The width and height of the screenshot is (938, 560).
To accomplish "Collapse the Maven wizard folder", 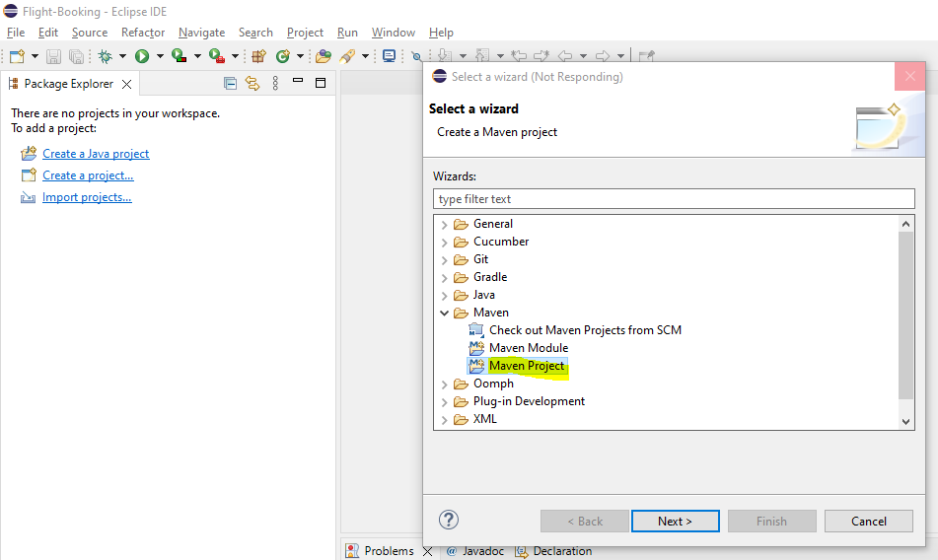I will [x=444, y=313].
